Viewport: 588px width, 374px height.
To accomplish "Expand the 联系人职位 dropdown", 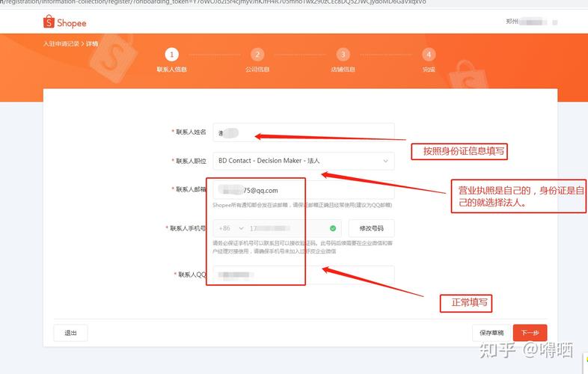I will pyautogui.click(x=304, y=161).
